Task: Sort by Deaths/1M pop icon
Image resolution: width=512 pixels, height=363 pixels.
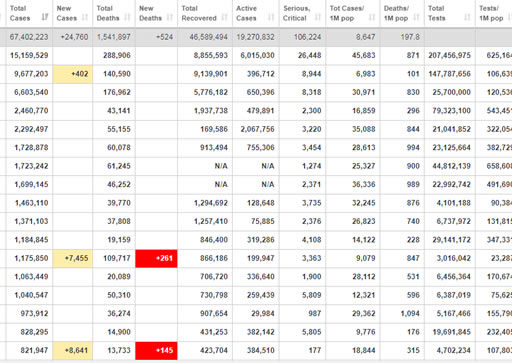Action: [416, 17]
